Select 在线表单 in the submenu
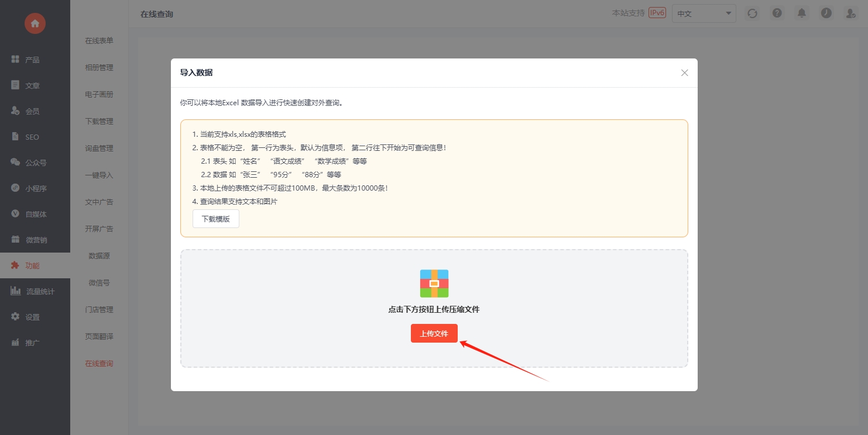 point(99,41)
